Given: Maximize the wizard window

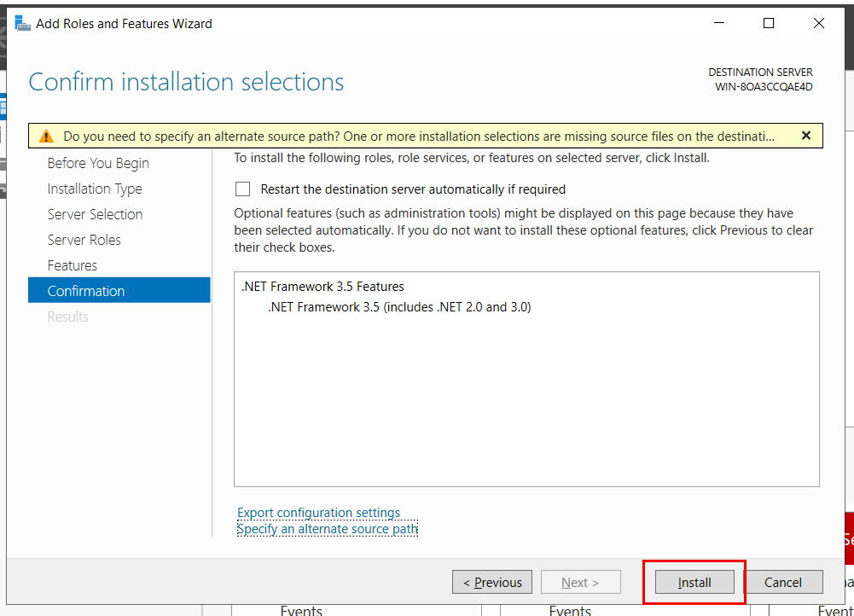Looking at the screenshot, I should [769, 23].
